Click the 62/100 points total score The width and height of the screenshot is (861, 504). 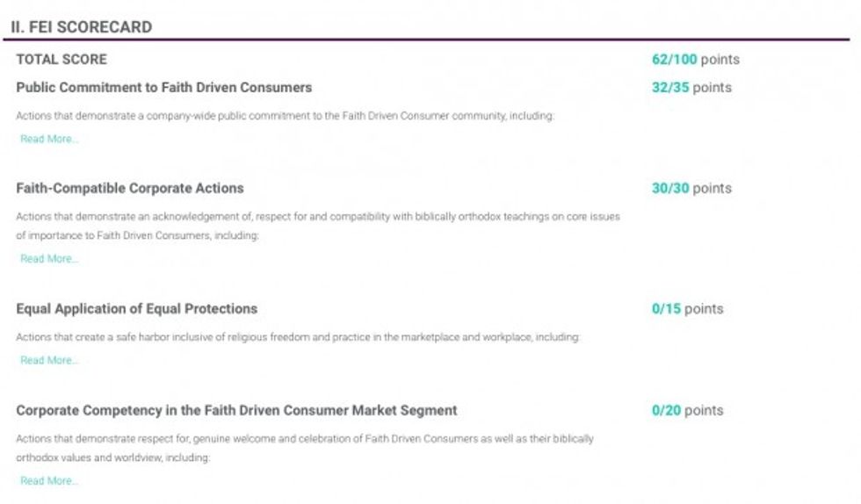[695, 60]
